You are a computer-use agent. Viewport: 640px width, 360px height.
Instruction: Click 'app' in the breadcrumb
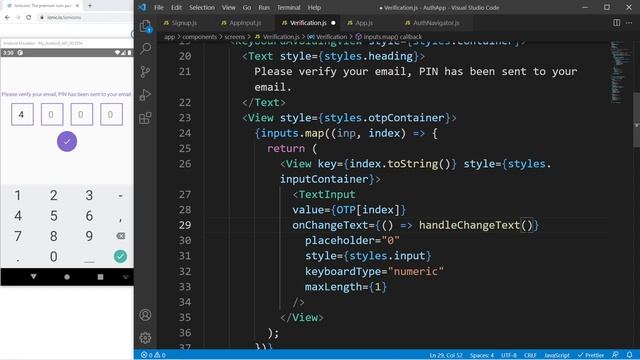[x=169, y=37]
